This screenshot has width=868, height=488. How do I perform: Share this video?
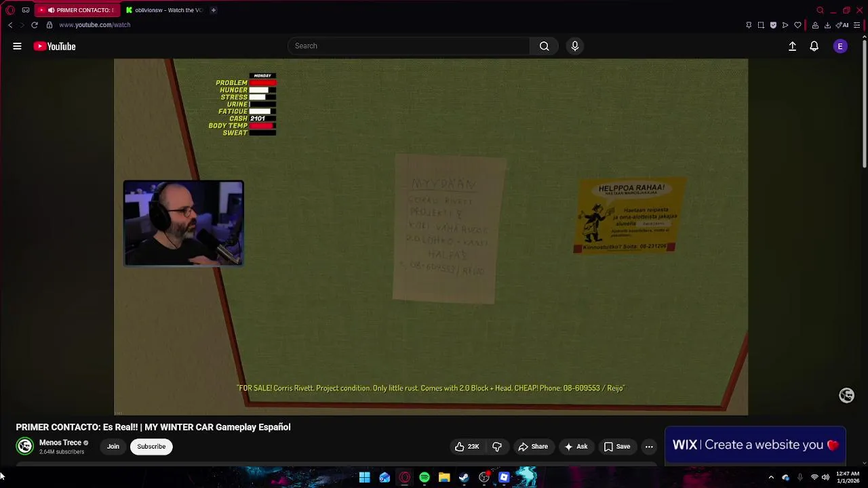[533, 447]
